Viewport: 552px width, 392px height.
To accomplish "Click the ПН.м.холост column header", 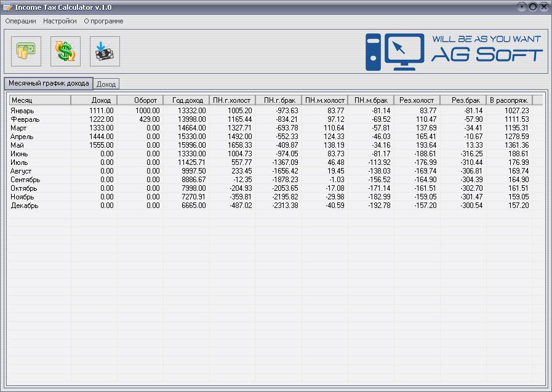I will click(324, 100).
